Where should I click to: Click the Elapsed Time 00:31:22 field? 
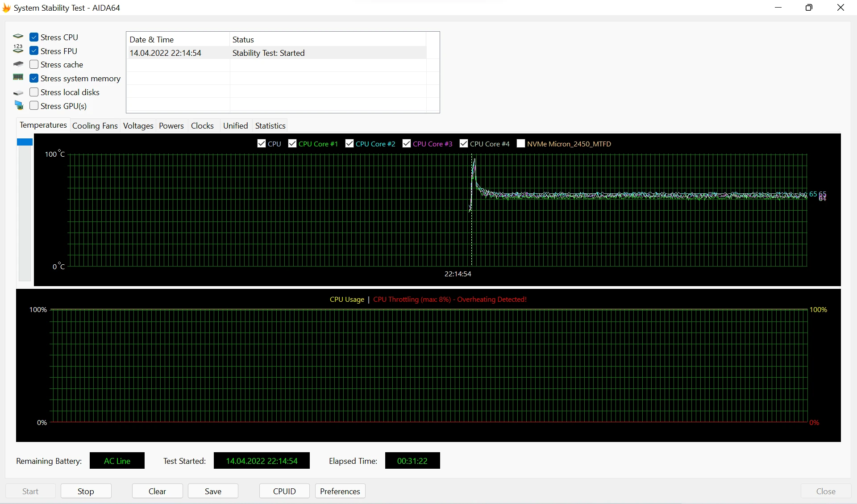pyautogui.click(x=412, y=461)
